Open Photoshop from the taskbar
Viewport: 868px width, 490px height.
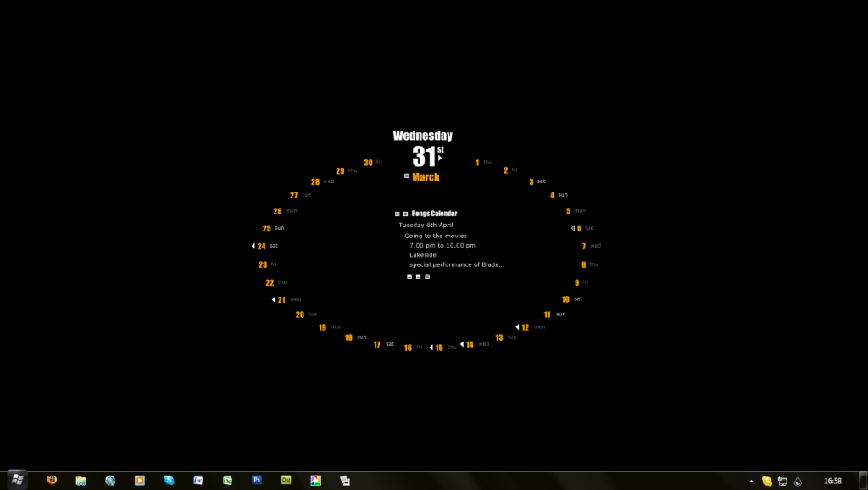[x=257, y=480]
